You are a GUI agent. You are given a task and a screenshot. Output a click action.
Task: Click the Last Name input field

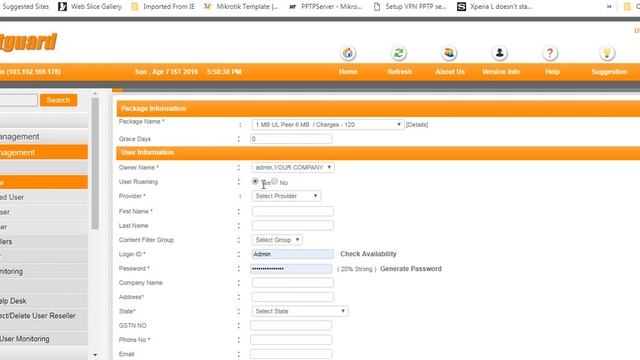[x=293, y=225]
